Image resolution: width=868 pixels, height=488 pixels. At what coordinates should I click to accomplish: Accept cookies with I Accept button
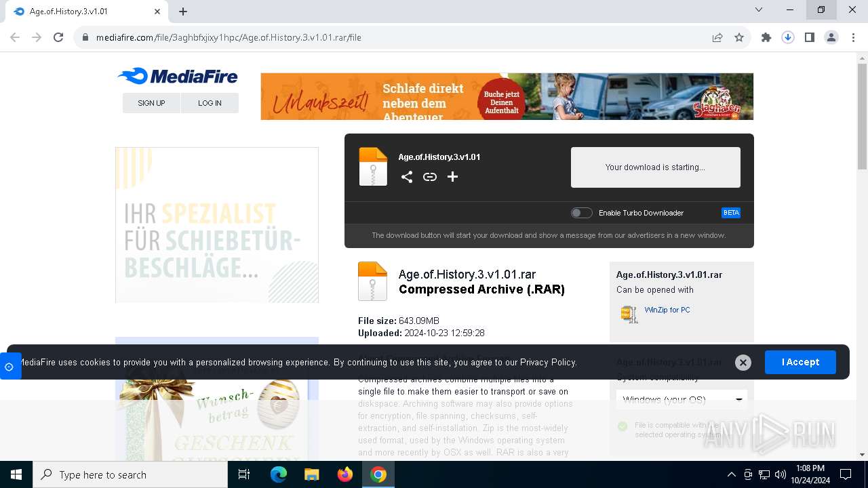[800, 362]
